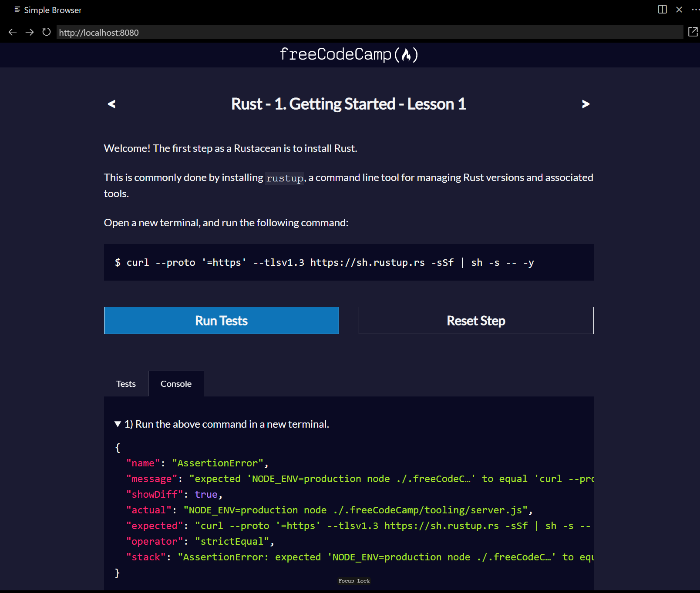Click the 'Welcome! The first step' paragraph

coord(231,148)
